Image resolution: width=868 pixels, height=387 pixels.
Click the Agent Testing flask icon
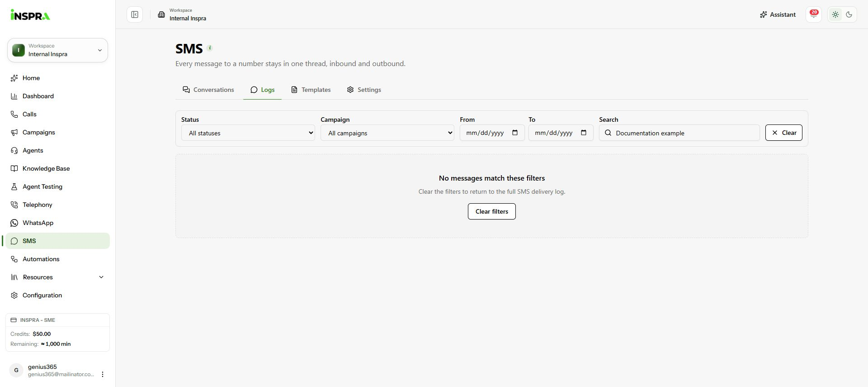pyautogui.click(x=14, y=186)
